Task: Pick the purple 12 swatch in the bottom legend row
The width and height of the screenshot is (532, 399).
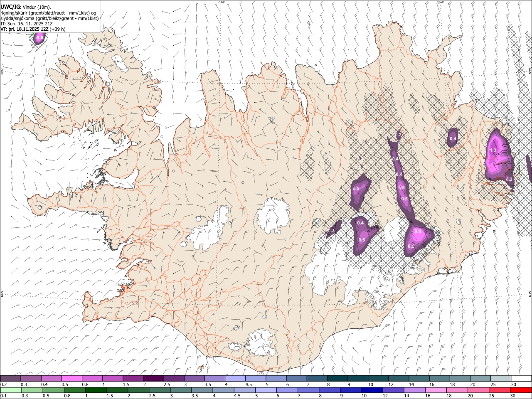Action: click(x=393, y=390)
